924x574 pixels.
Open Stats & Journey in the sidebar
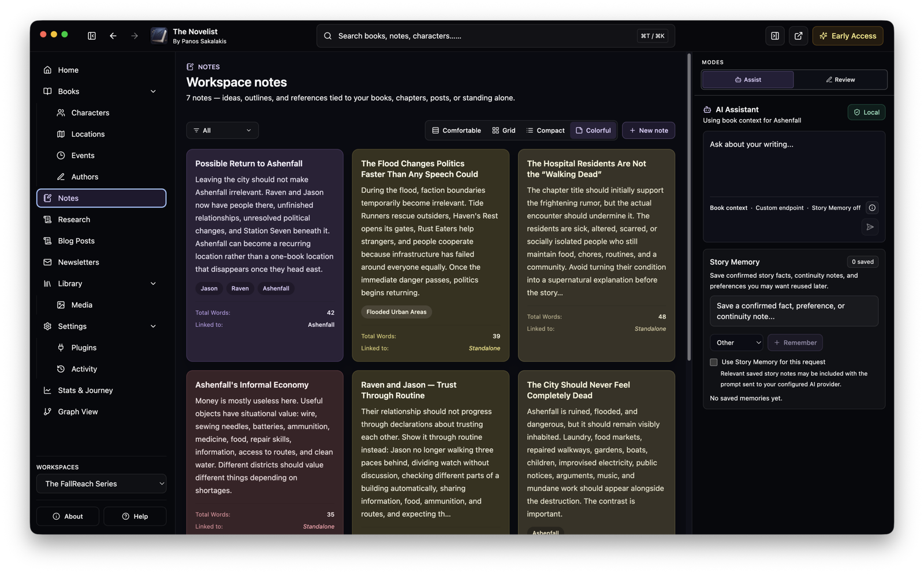pyautogui.click(x=101, y=390)
